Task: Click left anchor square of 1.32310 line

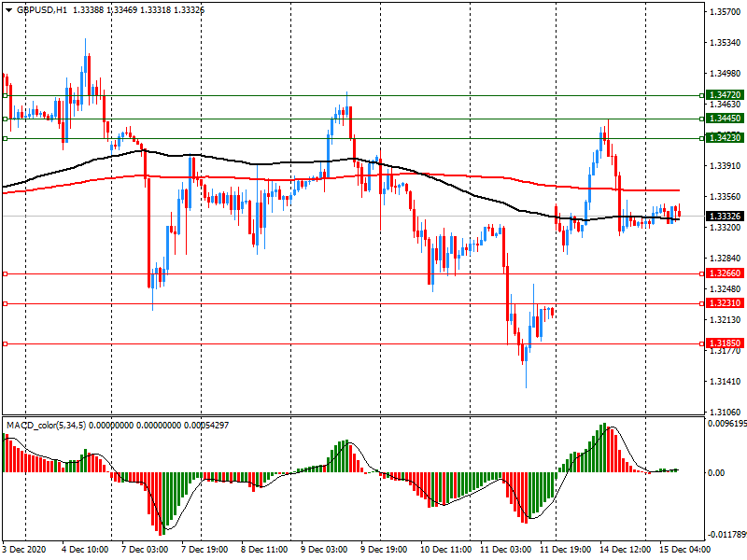Action: (x=5, y=303)
